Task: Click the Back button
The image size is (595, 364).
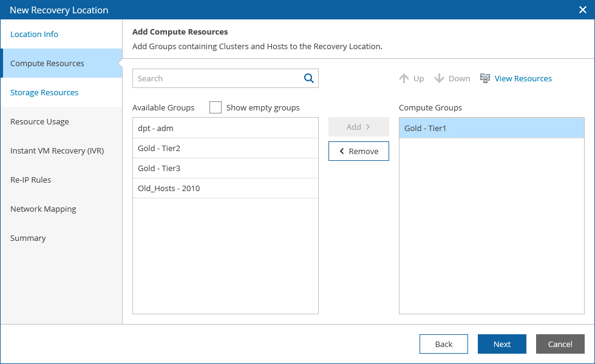Action: pos(444,344)
